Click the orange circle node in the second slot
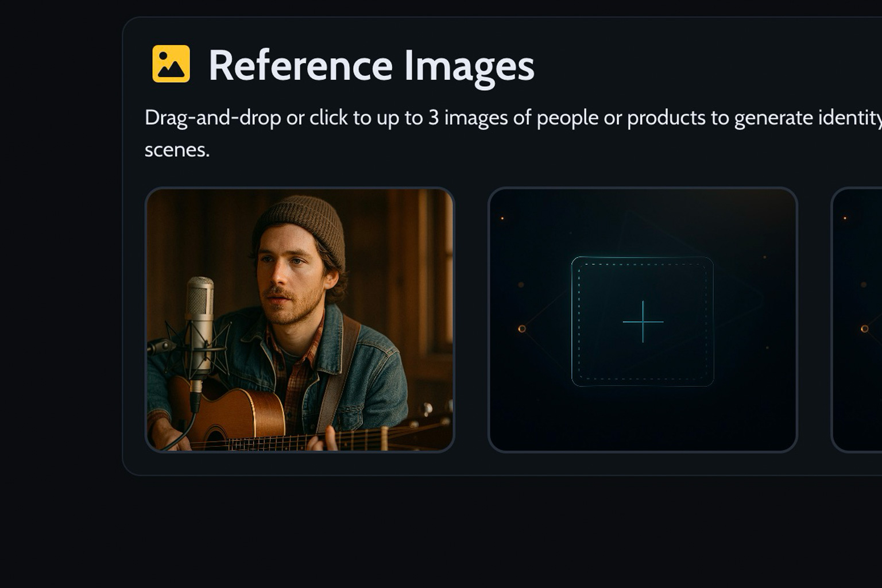This screenshot has width=882, height=588. pyautogui.click(x=521, y=328)
